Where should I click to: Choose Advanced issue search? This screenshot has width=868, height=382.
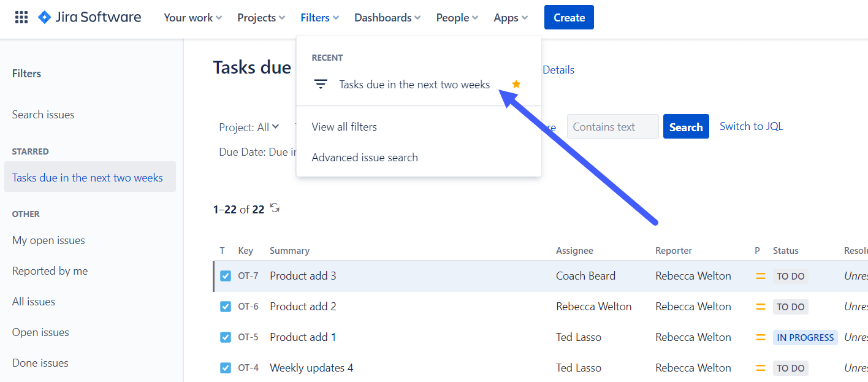(365, 158)
